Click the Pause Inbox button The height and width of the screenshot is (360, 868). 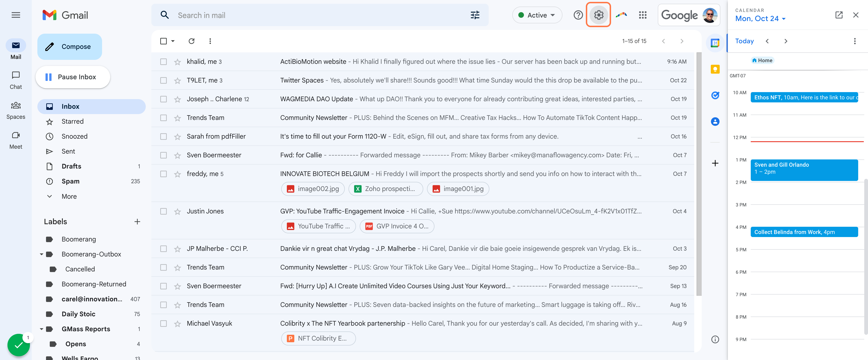coord(73,77)
